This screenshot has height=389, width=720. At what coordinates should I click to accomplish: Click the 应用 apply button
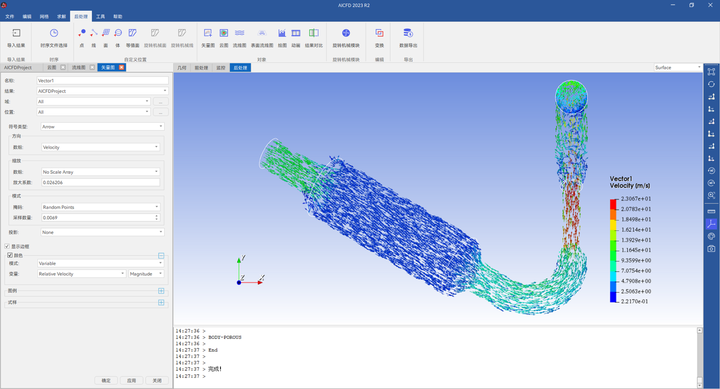click(131, 380)
